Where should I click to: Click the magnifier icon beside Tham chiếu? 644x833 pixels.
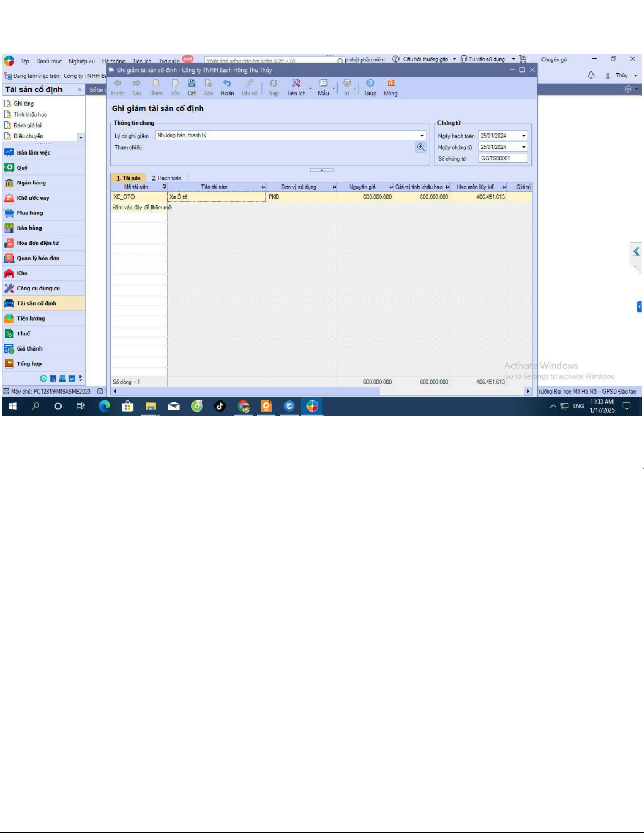tap(421, 148)
